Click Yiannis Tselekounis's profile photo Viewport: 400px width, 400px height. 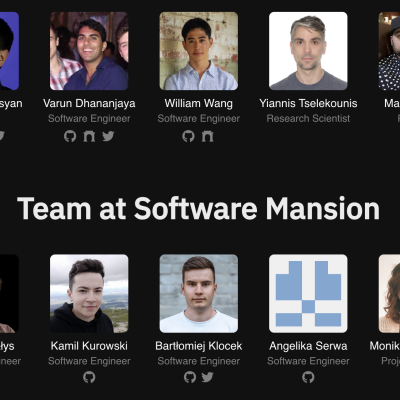[x=308, y=51]
